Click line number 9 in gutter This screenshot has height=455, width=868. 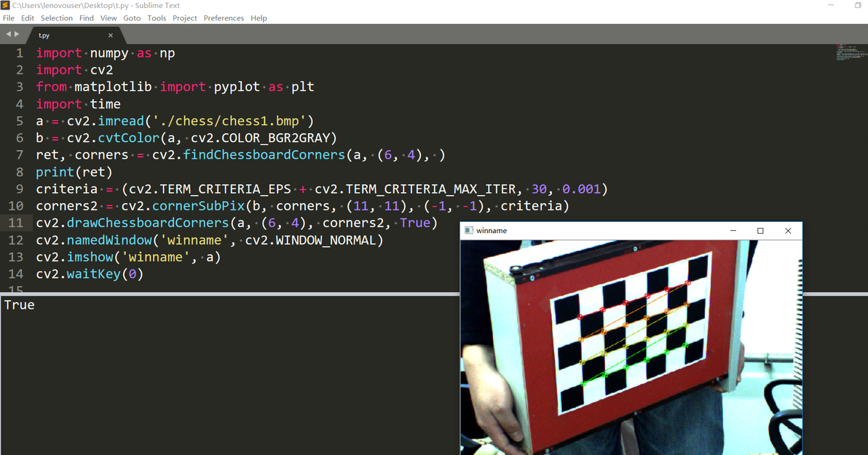click(20, 189)
